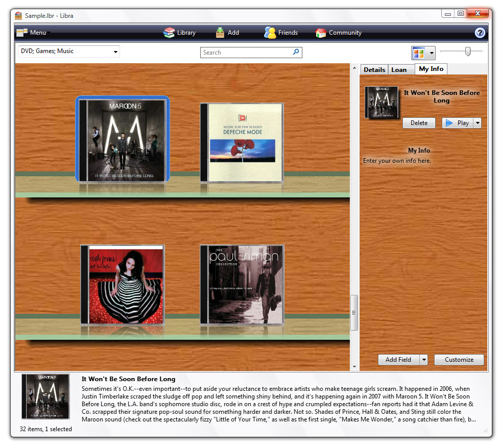Click the 'It Won't Be Soon Before Long' bottom title
Viewport: 500px width, 448px height.
[x=129, y=379]
